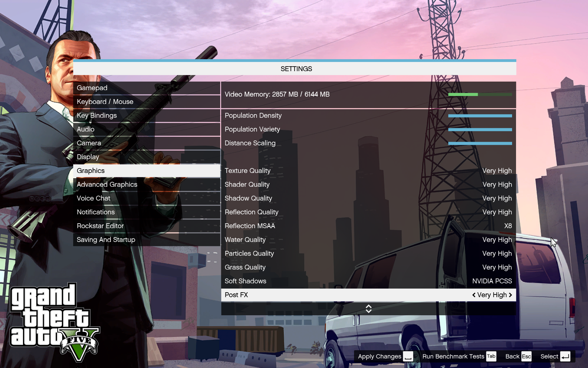This screenshot has height=368, width=588.
Task: Click the scroll up/down arrows below Post FX
Action: click(368, 309)
